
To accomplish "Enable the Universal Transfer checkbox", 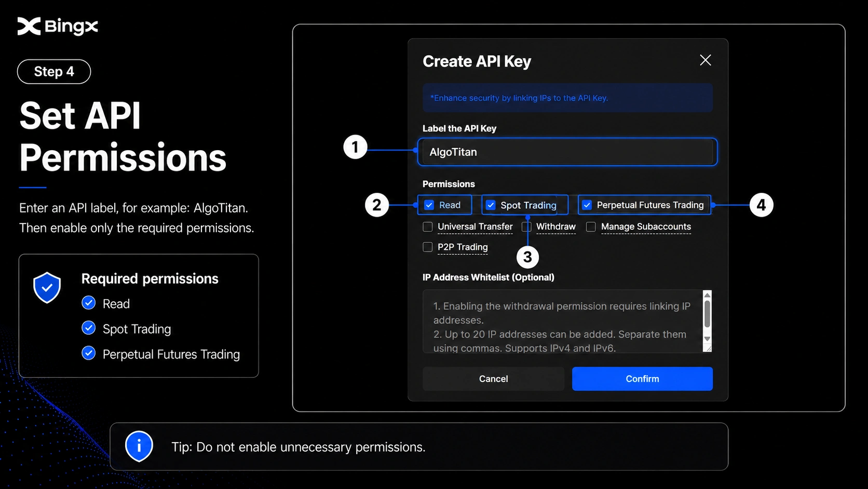I will pos(428,227).
